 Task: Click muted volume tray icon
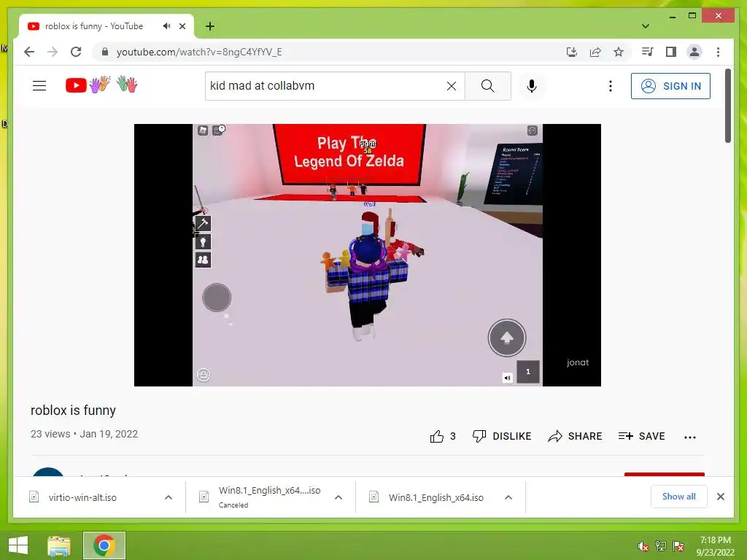click(x=643, y=545)
